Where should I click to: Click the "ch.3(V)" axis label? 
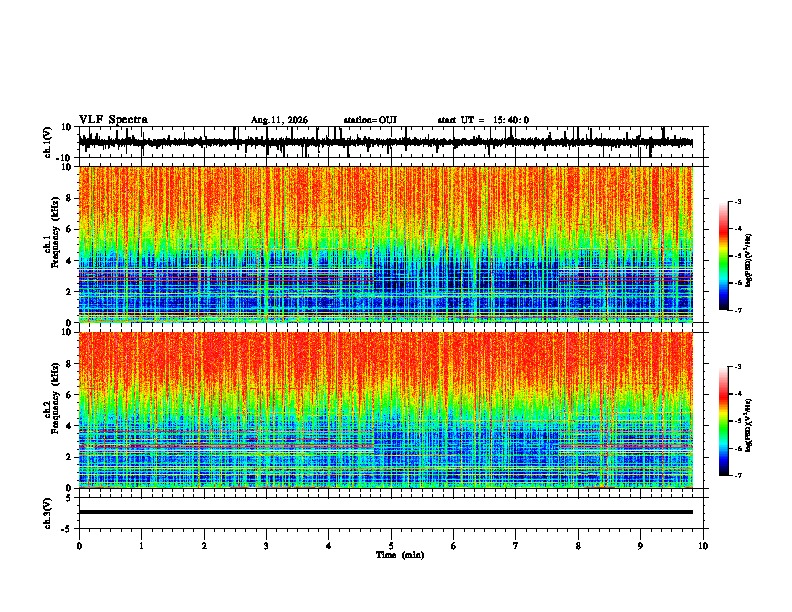(x=47, y=513)
